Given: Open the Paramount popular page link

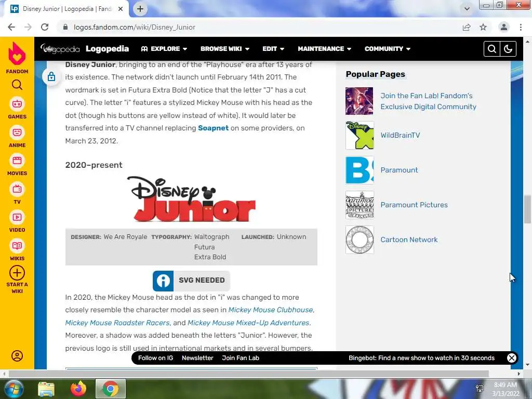Looking at the screenshot, I should tap(399, 170).
